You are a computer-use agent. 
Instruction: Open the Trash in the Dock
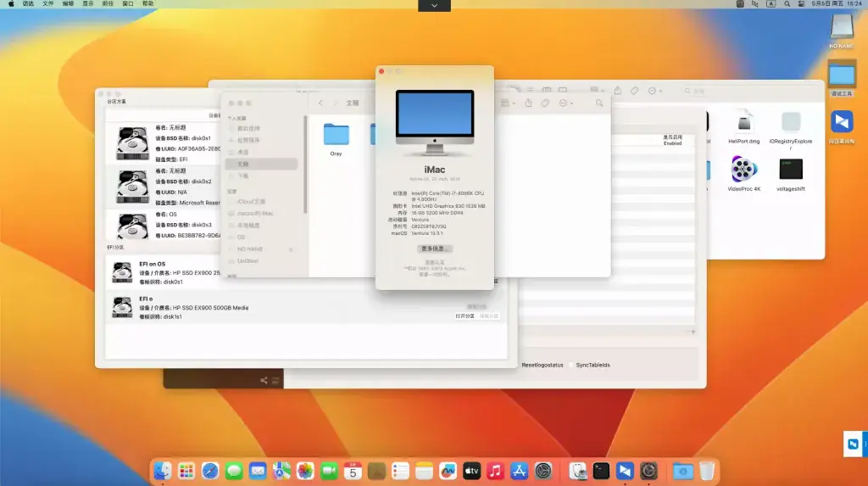tap(707, 471)
